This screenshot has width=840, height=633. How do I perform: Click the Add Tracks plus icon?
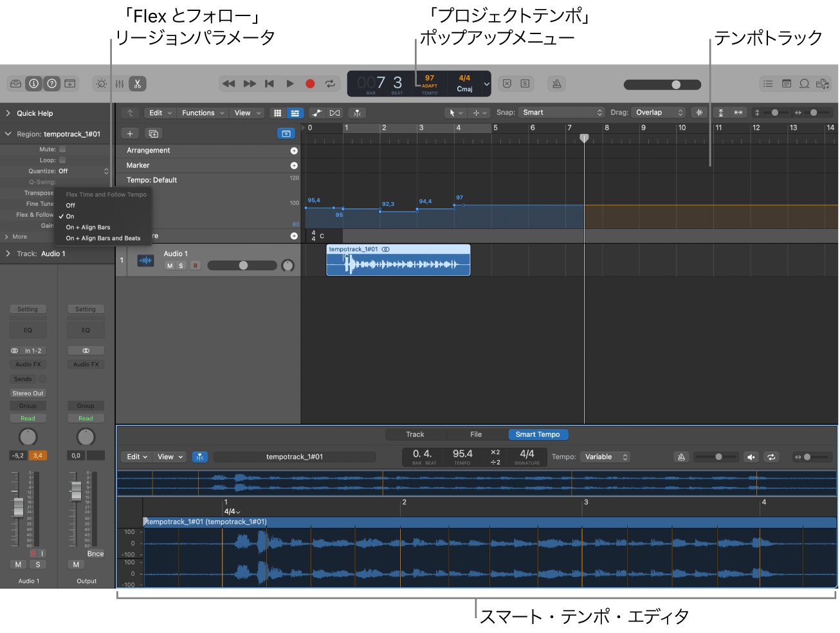130,133
